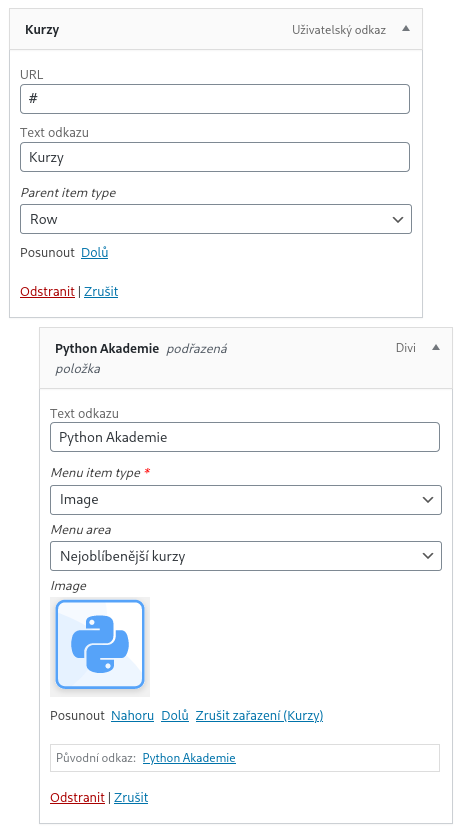465x829 pixels.
Task: Cancel editing of Kurzy item
Action: tap(101, 291)
